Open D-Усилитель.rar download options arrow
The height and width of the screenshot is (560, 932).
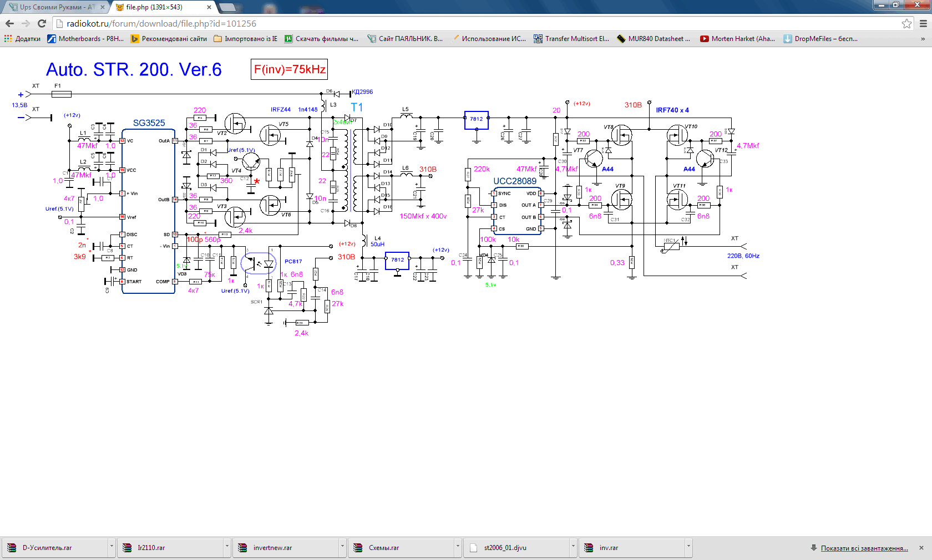click(x=112, y=546)
